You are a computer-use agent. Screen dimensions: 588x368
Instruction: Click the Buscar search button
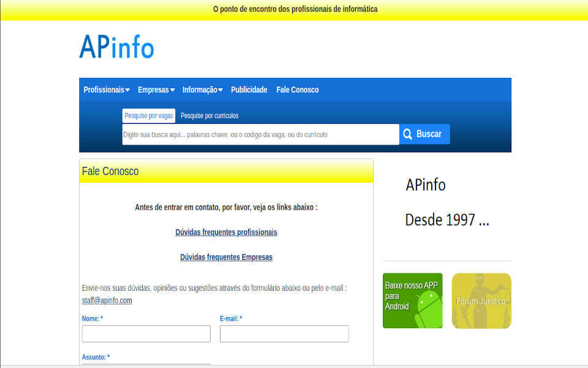pos(424,134)
